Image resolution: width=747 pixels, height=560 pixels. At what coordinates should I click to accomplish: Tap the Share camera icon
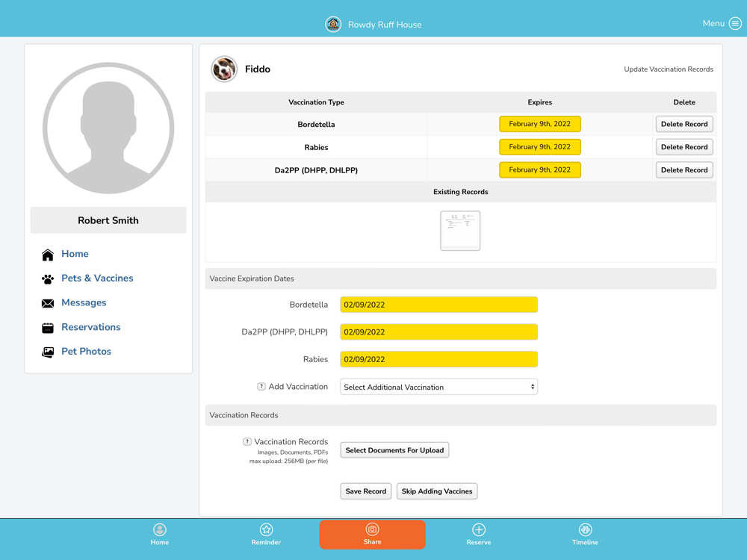pos(372,529)
